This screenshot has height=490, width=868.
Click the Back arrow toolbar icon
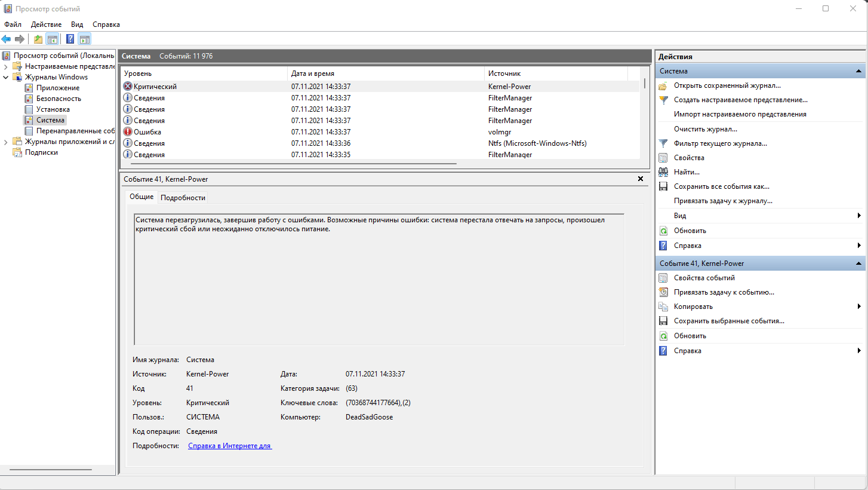pyautogui.click(x=6, y=39)
